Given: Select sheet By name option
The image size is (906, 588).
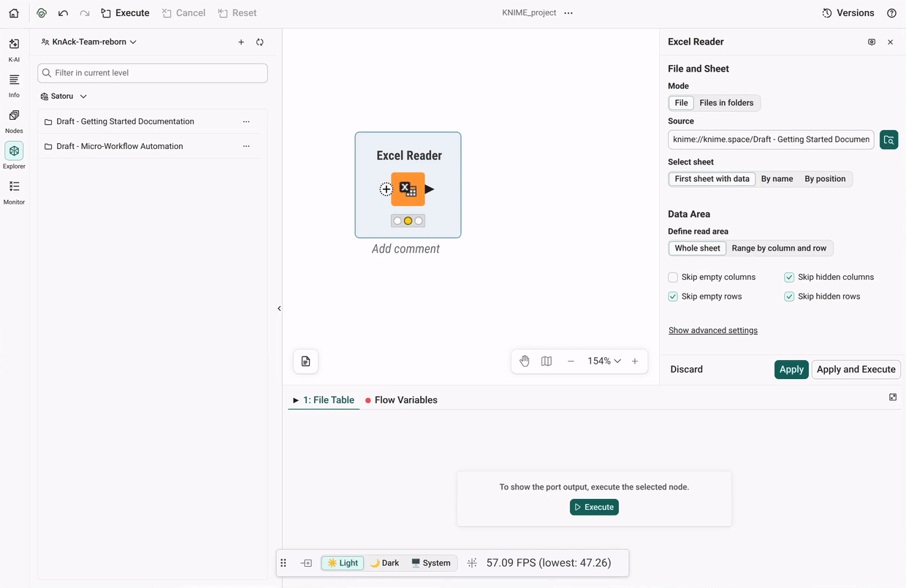Looking at the screenshot, I should [777, 179].
